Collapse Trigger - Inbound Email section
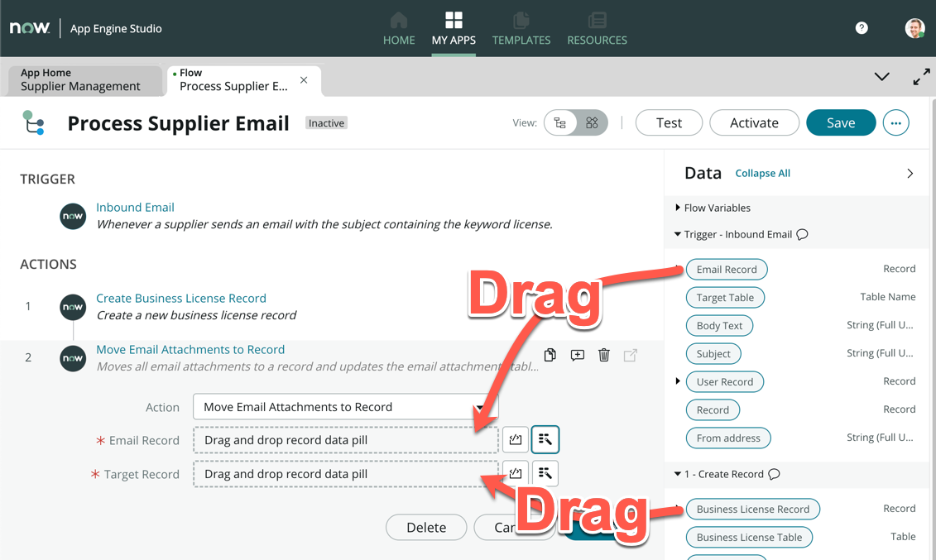 (x=678, y=235)
